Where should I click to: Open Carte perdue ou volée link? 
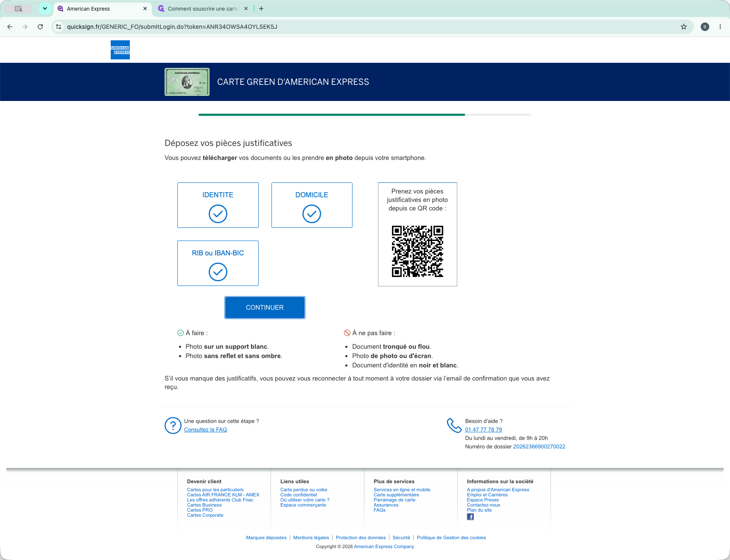point(304,490)
